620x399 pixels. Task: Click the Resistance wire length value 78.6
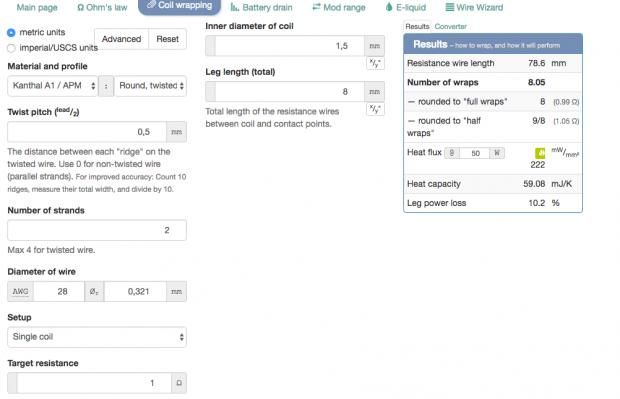536,63
